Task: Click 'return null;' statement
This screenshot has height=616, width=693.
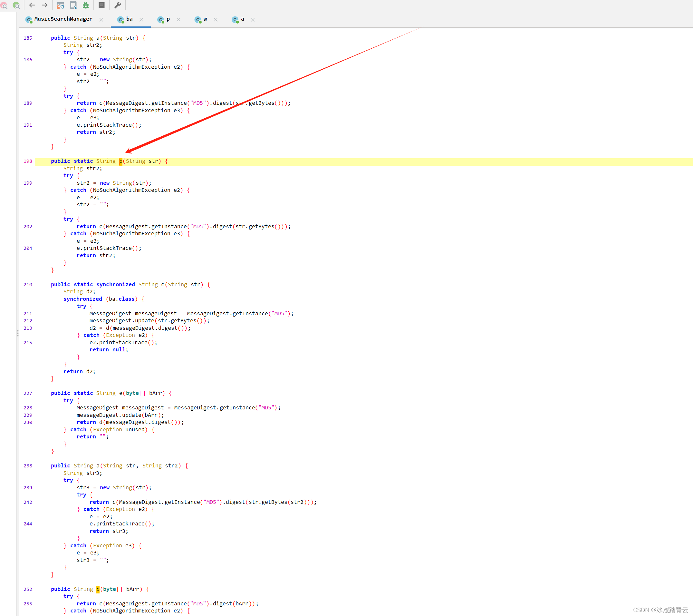Action: [x=109, y=350]
